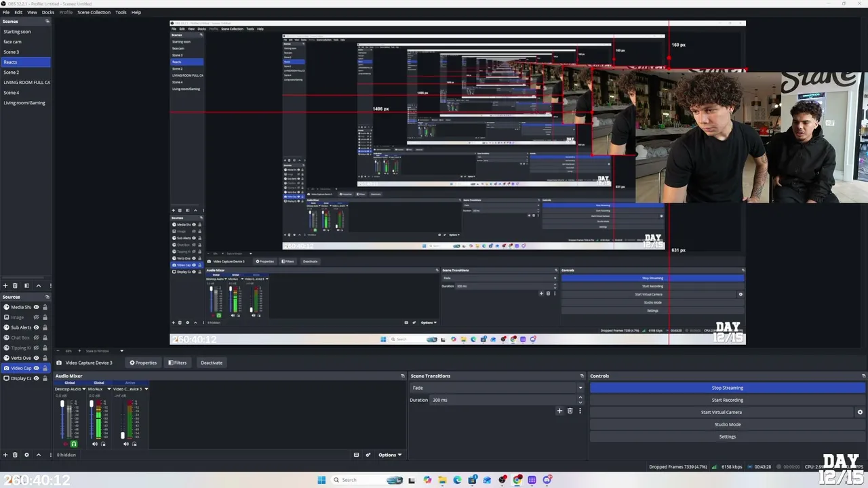The image size is (868, 488).
Task: Start the Virtual Camera
Action: coord(722,412)
